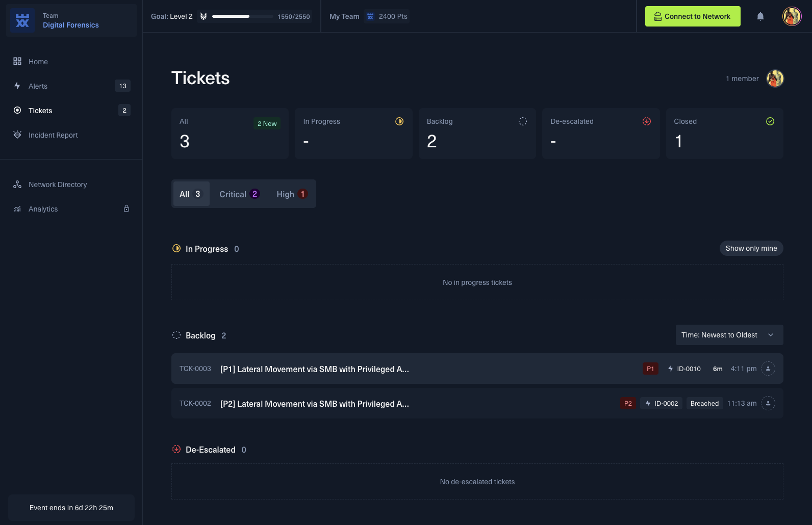Filter tickets by Critical priority
This screenshot has height=525, width=812.
pyautogui.click(x=239, y=194)
